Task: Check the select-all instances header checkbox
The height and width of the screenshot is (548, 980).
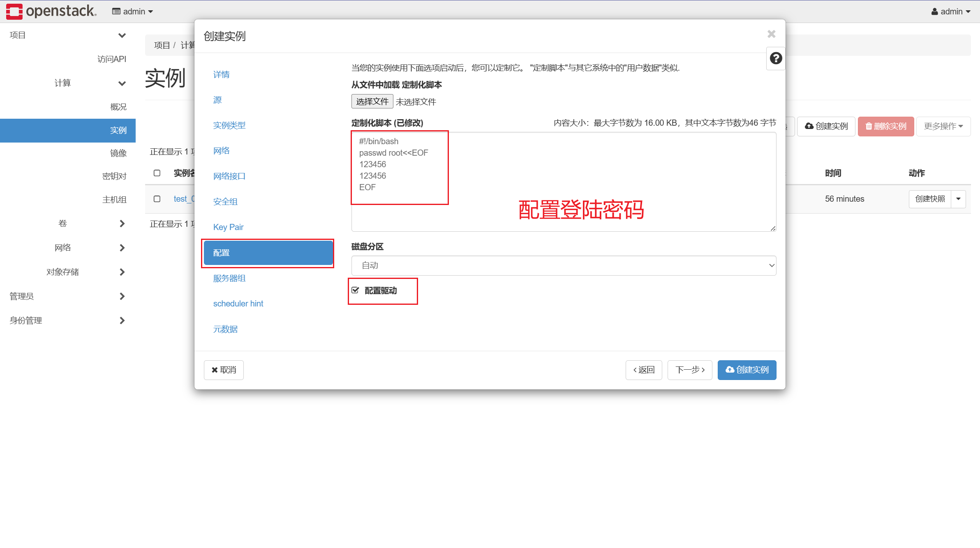Action: tap(157, 173)
